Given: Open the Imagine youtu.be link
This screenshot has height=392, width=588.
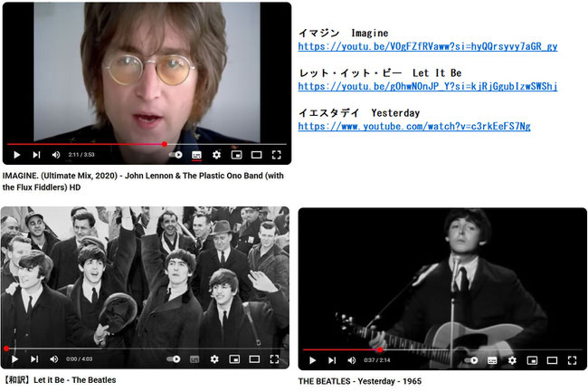Looking at the screenshot, I should pos(428,46).
